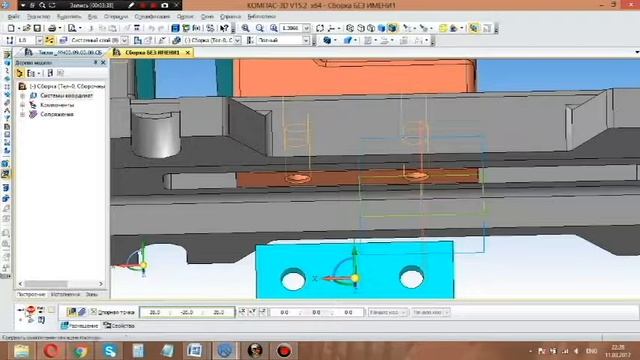
Task: Click the blue component operations icon
Action: (327, 40)
